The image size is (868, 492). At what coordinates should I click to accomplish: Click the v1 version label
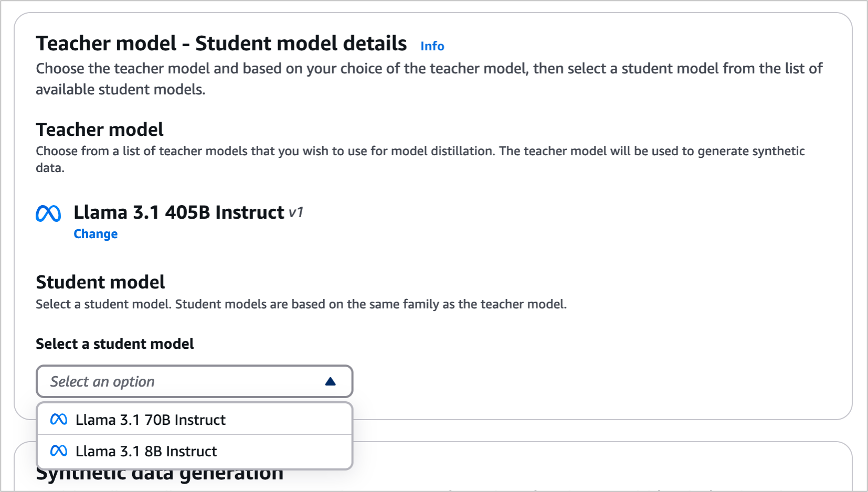coord(296,212)
